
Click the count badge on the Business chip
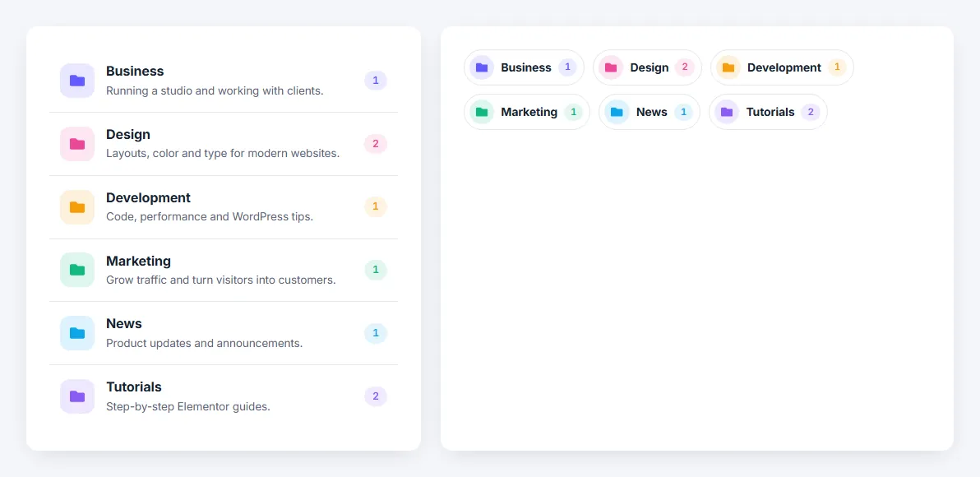pyautogui.click(x=567, y=67)
